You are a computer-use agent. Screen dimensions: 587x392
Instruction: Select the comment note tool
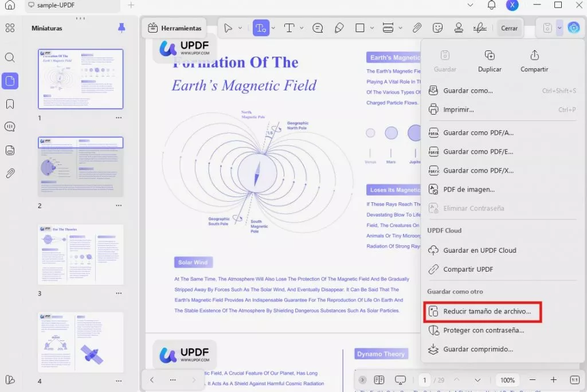pyautogui.click(x=318, y=28)
